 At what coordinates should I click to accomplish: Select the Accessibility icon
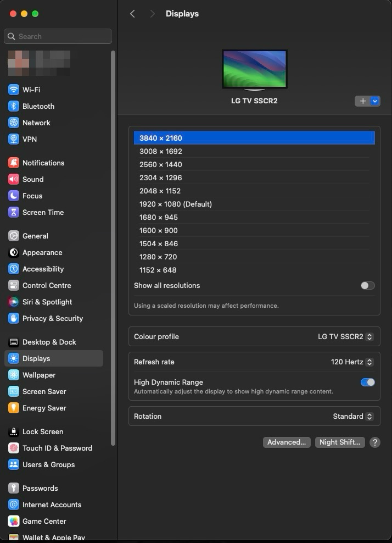[14, 269]
